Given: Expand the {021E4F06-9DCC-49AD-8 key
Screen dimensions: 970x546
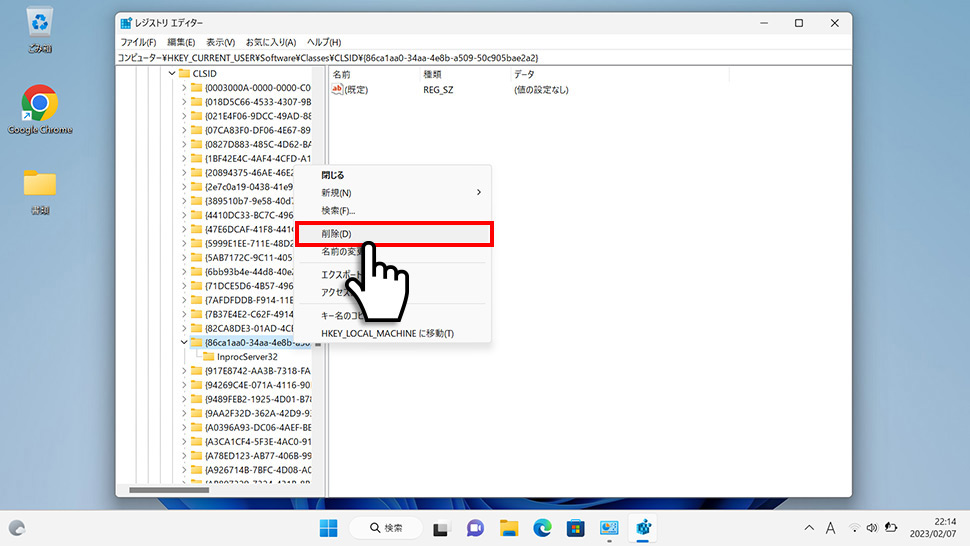Looking at the screenshot, I should pyautogui.click(x=184, y=116).
